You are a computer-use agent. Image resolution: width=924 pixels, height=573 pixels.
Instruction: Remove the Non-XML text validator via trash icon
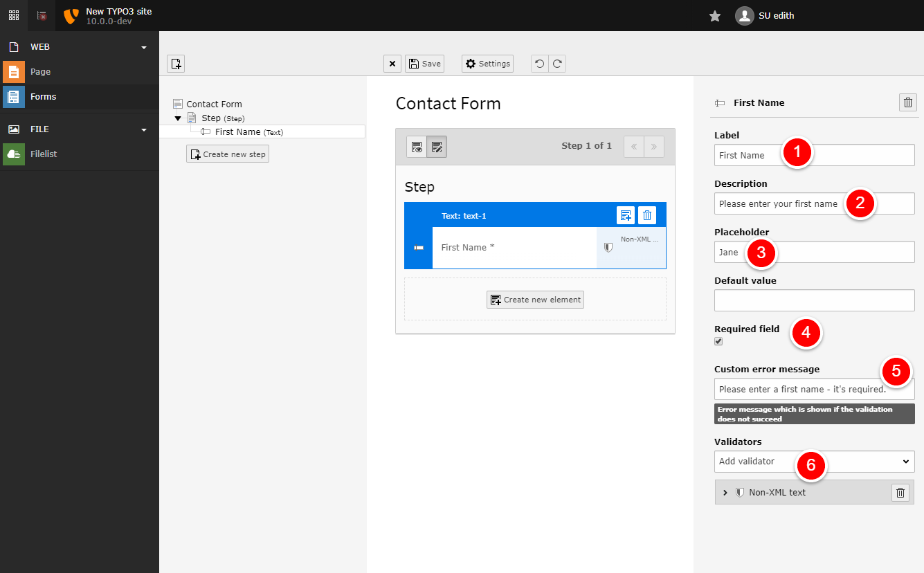click(x=900, y=492)
